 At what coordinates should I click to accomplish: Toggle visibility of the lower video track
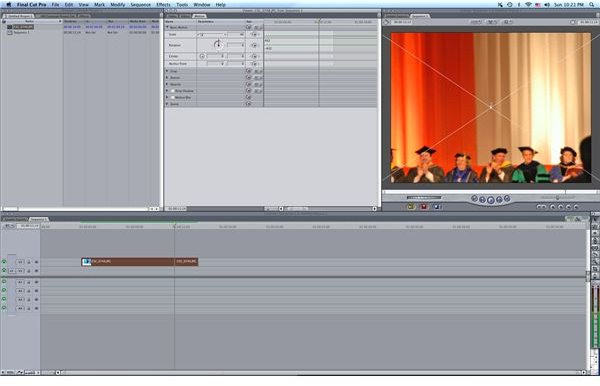(x=4, y=270)
